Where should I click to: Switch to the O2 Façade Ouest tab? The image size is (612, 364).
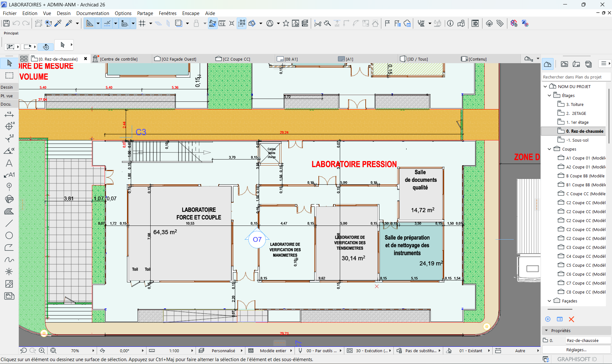coord(179,59)
